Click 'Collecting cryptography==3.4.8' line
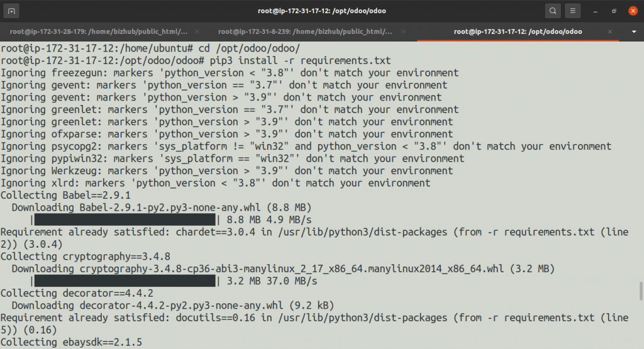644x349 pixels. (86, 257)
